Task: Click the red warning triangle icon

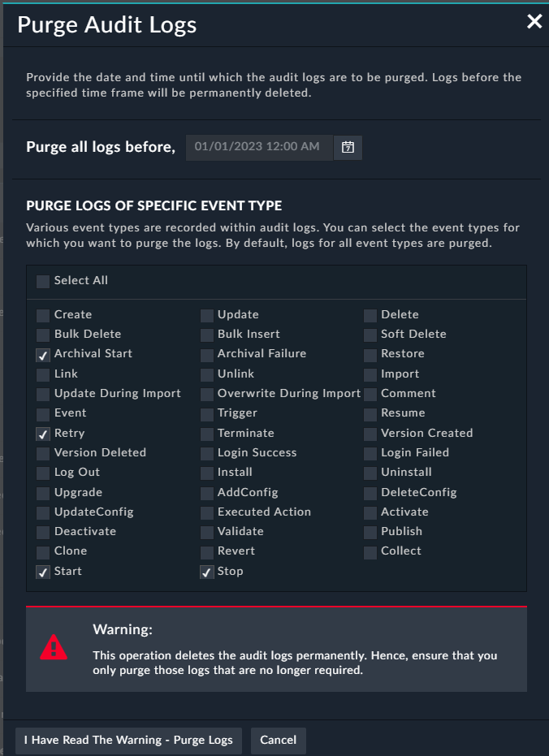Action: point(54,646)
